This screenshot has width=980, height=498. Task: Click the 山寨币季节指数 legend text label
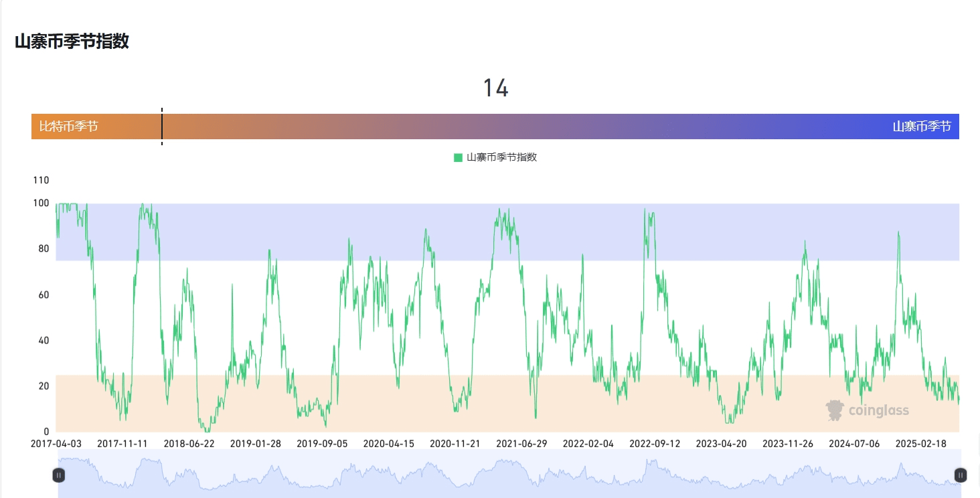[501, 158]
